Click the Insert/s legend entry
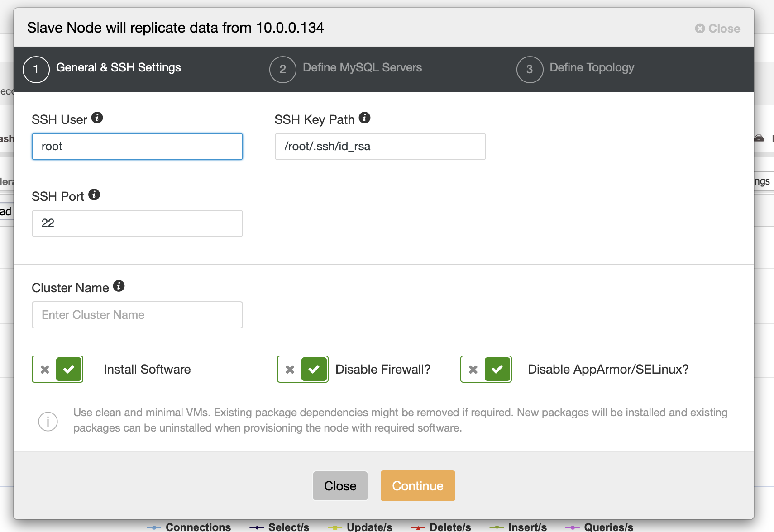 (518, 527)
